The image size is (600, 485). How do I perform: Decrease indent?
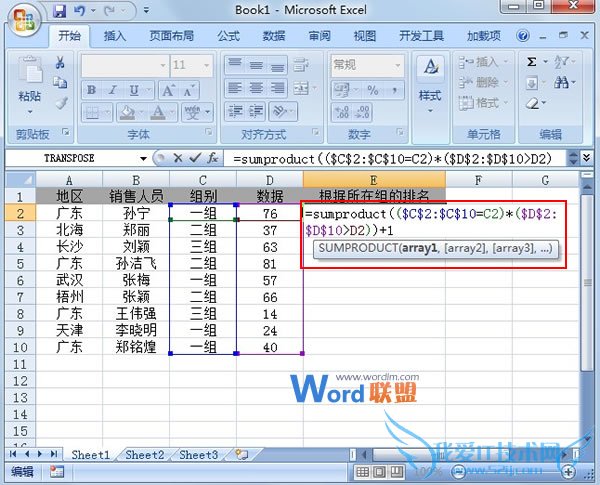click(235, 112)
